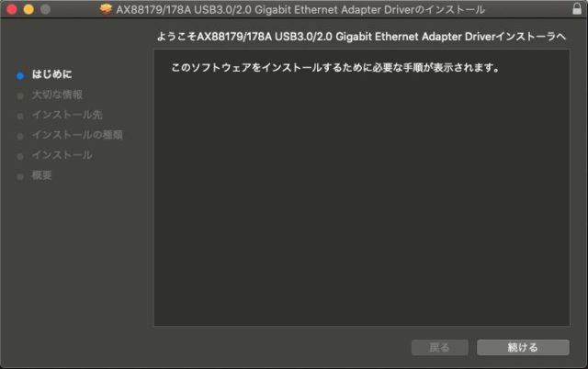Click the window title AX88179/178A Driverのインストール
Image resolution: width=588 pixels, height=369 pixels.
[300, 9]
